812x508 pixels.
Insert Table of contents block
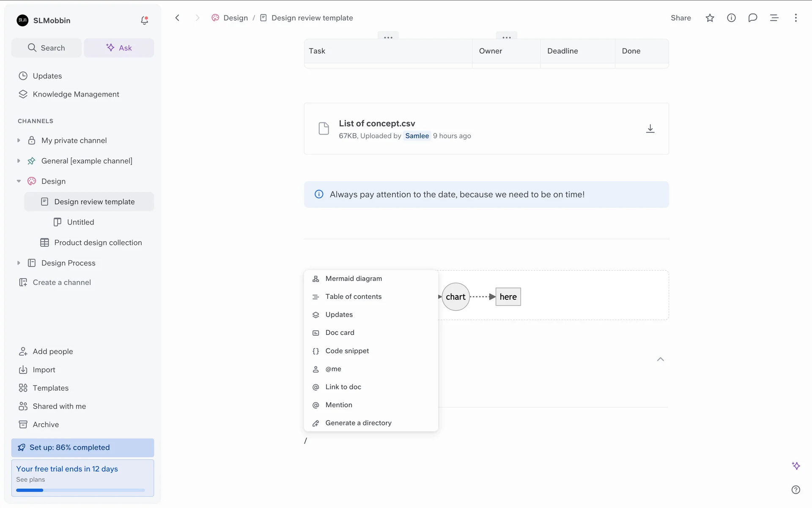click(x=353, y=297)
